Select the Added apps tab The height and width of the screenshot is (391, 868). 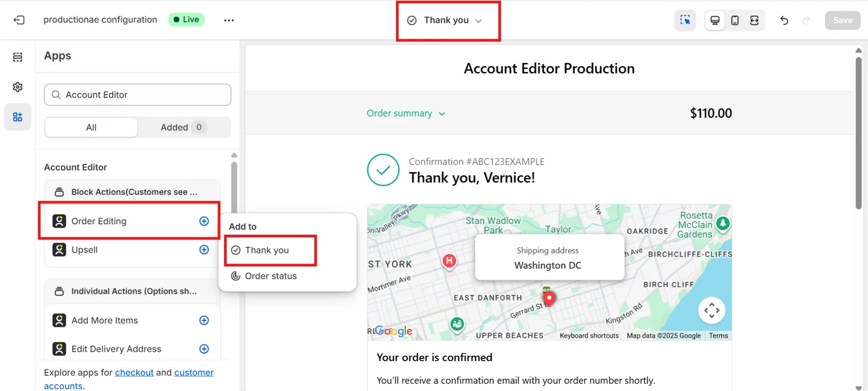(x=184, y=127)
